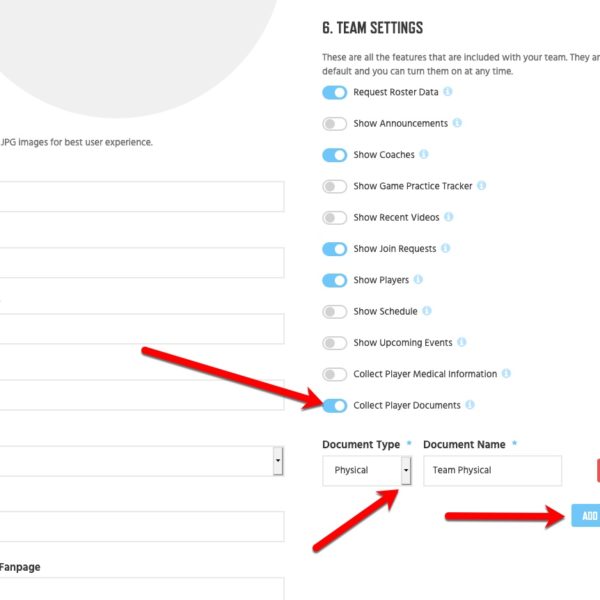Viewport: 600px width, 600px height.
Task: Disable the Request Roster Data toggle
Action: (334, 93)
